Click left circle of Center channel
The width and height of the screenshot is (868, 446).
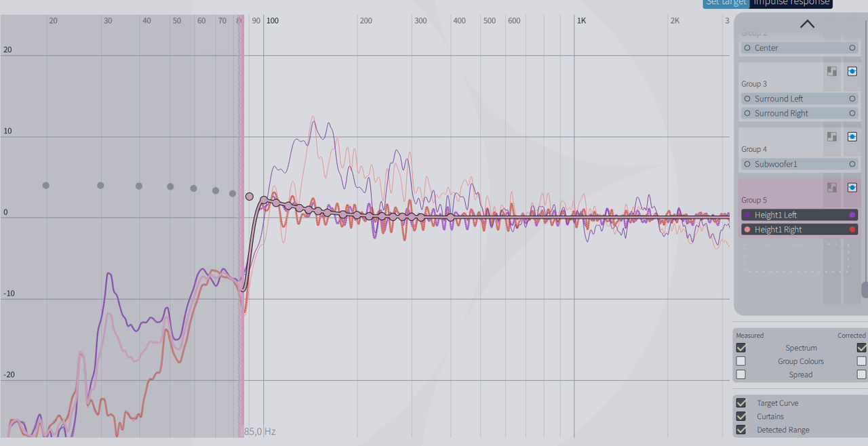pyautogui.click(x=747, y=48)
